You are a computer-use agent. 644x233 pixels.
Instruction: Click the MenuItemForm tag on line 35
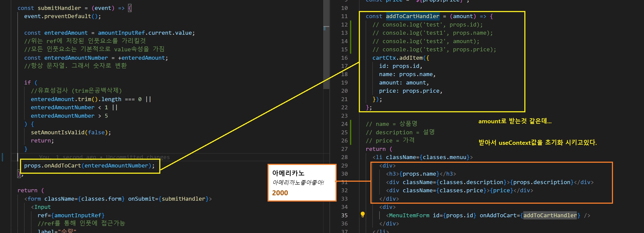point(409,215)
